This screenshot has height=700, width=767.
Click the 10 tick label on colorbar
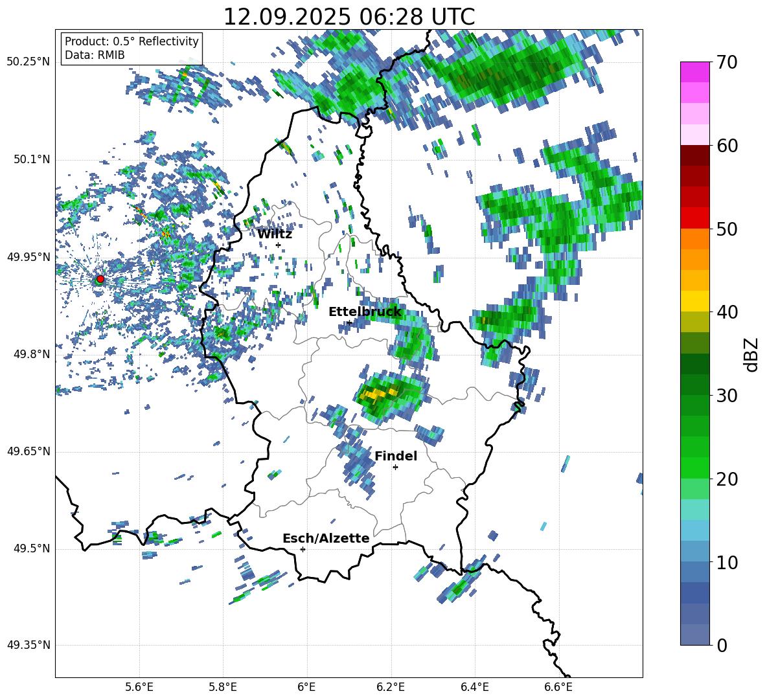[x=727, y=562]
